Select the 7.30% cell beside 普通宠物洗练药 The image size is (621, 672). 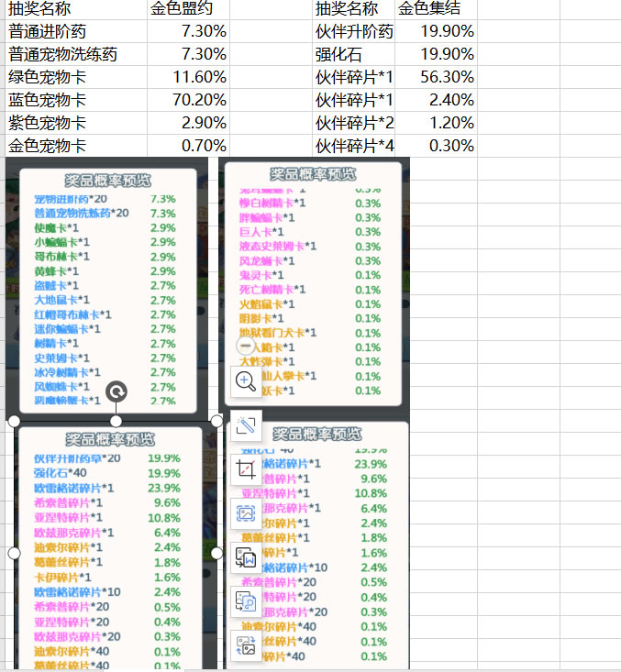pos(188,54)
